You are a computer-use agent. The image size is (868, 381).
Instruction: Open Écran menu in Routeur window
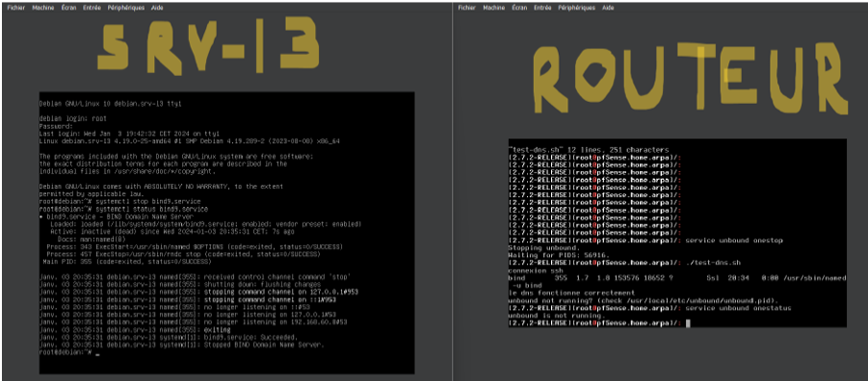pos(520,9)
